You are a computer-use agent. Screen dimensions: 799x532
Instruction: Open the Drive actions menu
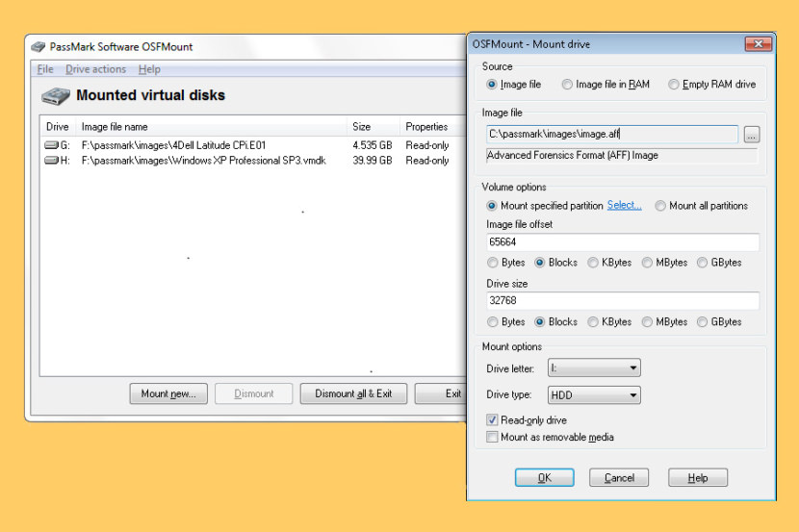click(x=95, y=69)
